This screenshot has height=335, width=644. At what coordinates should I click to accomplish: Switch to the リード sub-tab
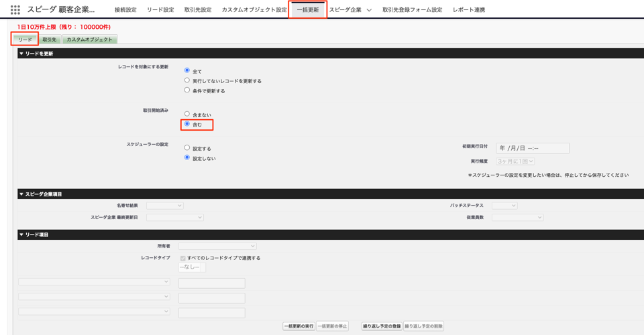tap(25, 40)
